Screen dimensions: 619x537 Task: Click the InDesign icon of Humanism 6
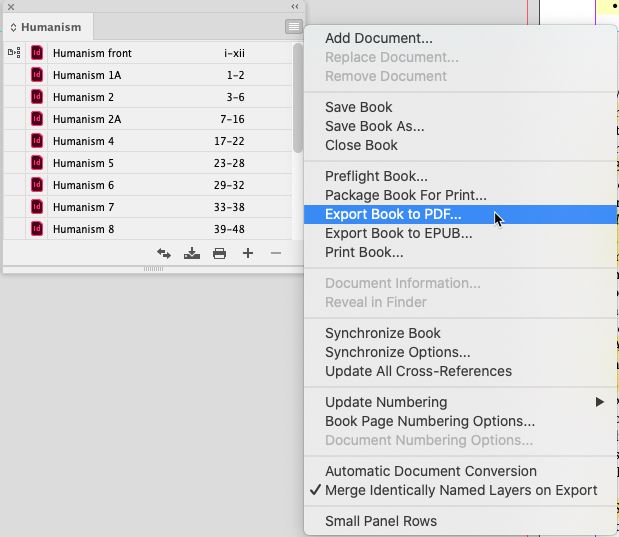(37, 185)
